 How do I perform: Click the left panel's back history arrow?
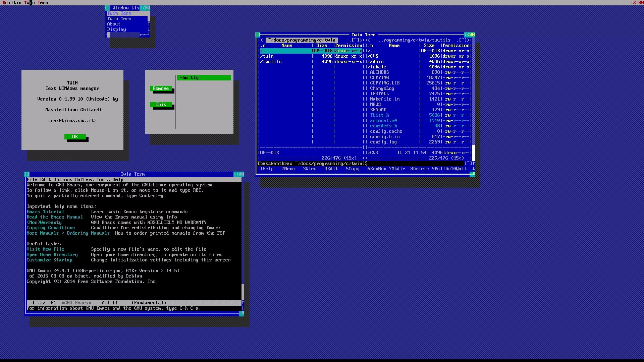[x=262, y=40]
